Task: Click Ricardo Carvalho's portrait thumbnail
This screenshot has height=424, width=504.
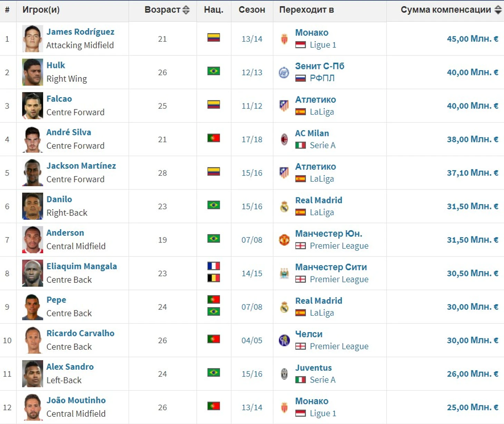Action: click(x=32, y=340)
